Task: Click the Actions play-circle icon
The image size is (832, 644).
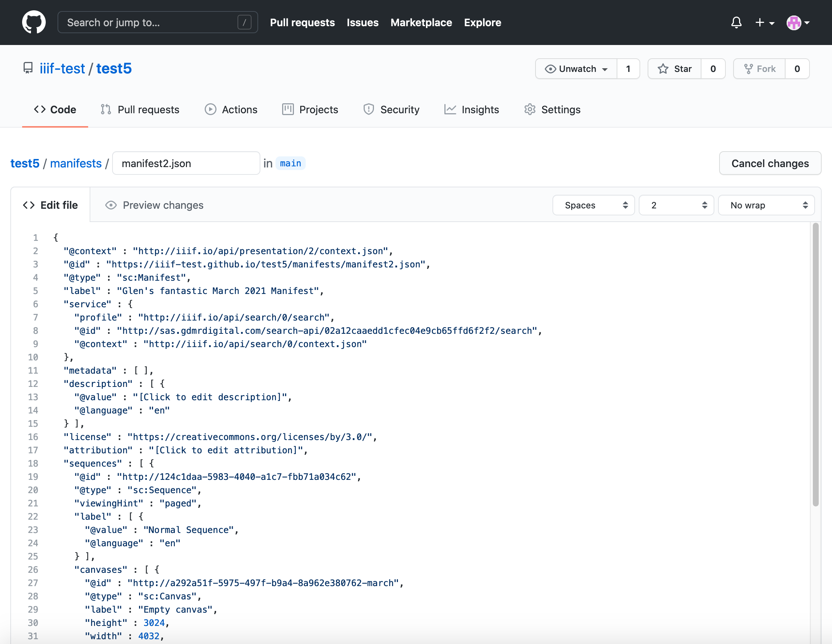Action: (x=210, y=110)
